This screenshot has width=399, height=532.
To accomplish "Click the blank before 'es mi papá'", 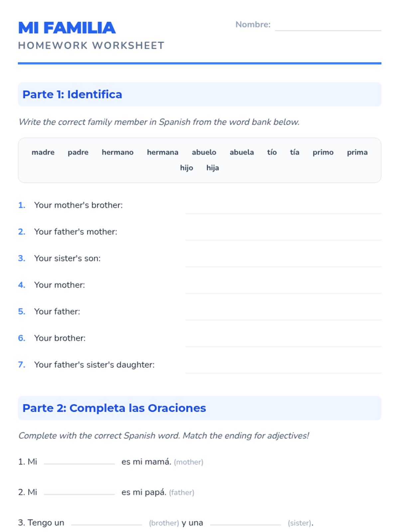I will tap(79, 491).
